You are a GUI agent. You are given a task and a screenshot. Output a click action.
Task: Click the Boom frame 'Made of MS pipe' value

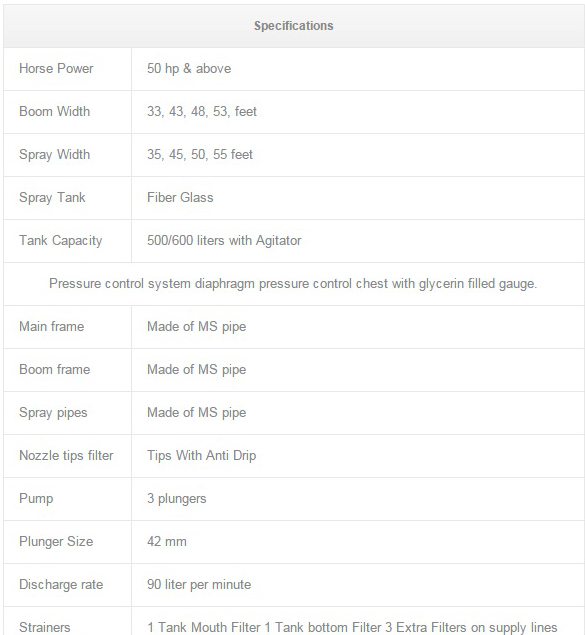click(197, 370)
